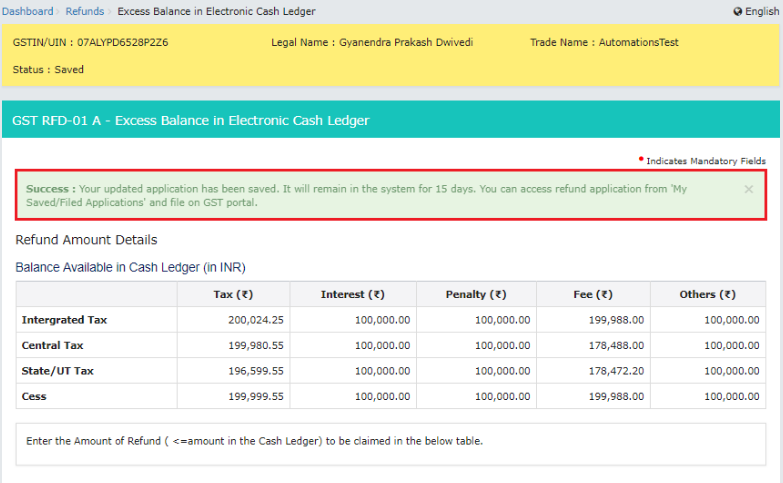
Task: Click Central Tax penalty value 100,000.00
Action: [x=502, y=345]
